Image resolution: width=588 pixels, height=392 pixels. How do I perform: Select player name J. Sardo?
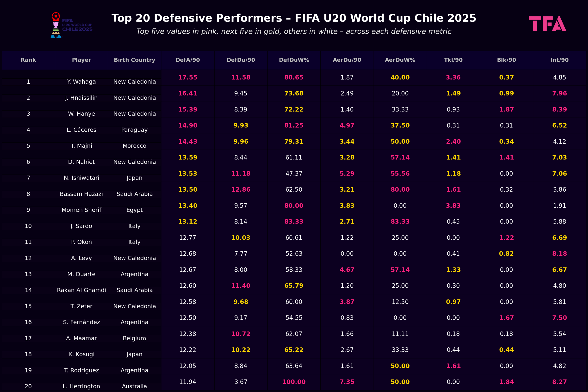pos(82,226)
